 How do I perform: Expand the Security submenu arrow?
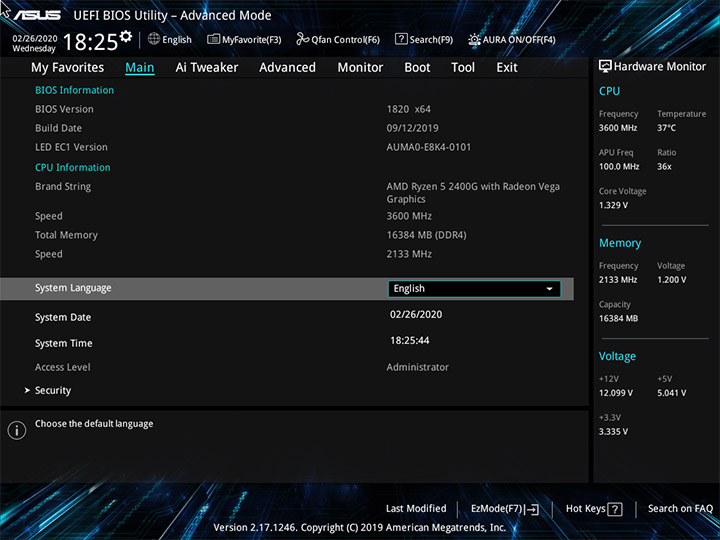coord(27,390)
